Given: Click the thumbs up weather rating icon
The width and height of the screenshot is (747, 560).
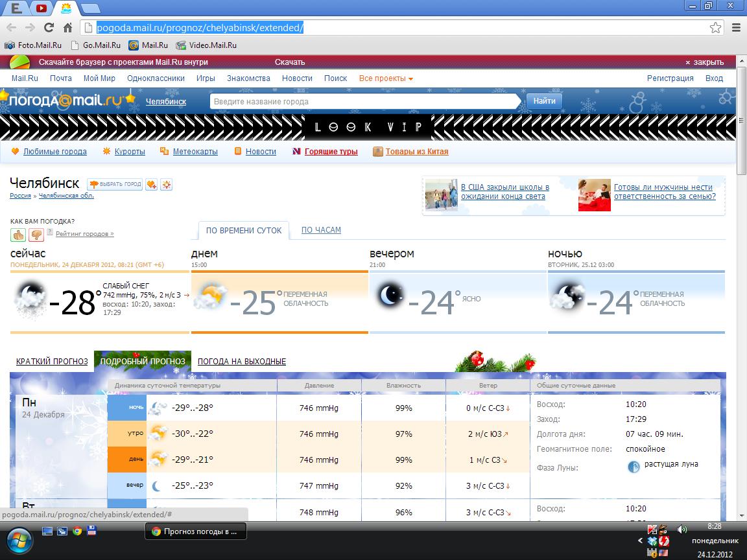Looking at the screenshot, I should pos(18,235).
